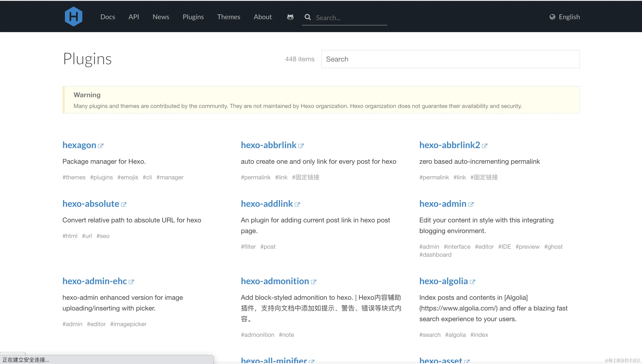The width and height of the screenshot is (642, 364).
Task: Click the Warning heading in notice box
Action: (87, 95)
